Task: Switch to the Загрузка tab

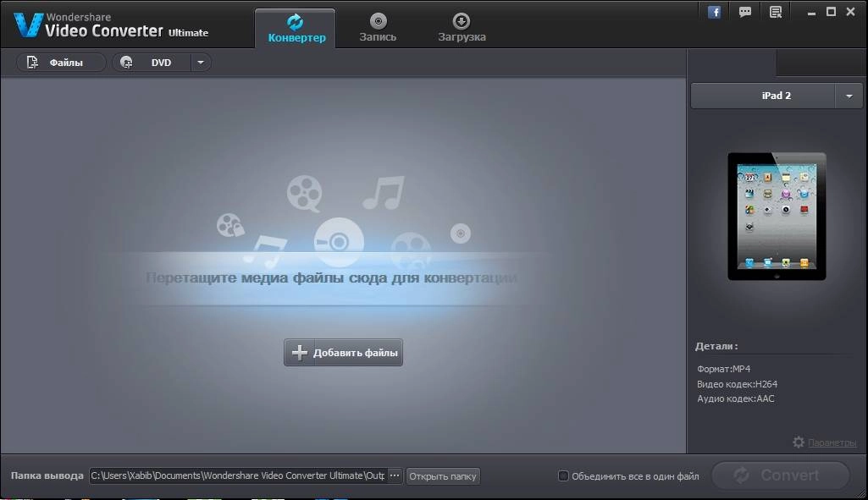Action: coord(462,29)
